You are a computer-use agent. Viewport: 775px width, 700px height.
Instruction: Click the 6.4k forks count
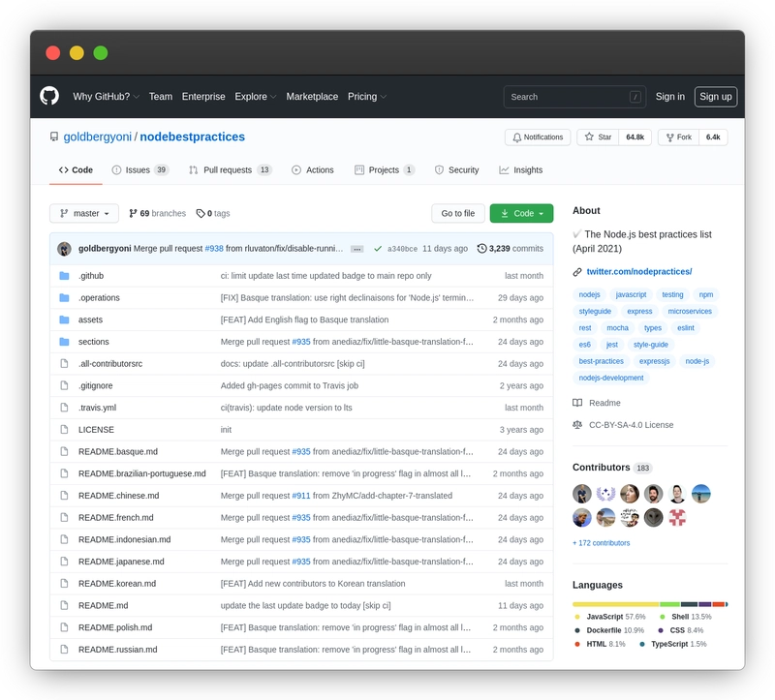click(x=713, y=137)
